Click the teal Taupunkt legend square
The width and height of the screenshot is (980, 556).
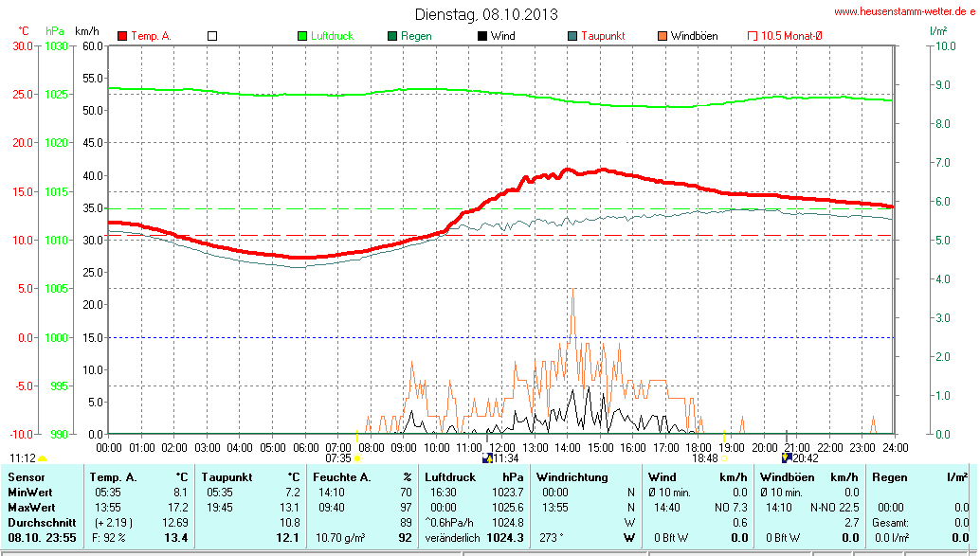[x=572, y=36]
